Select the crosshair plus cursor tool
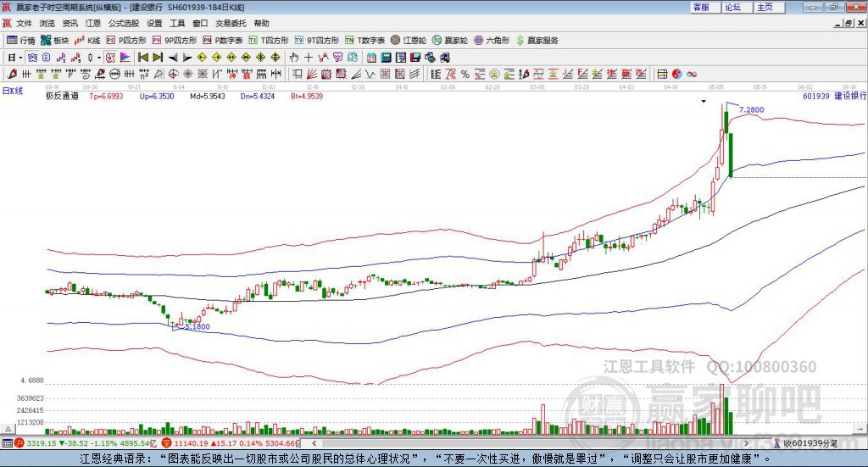868x467 pixels. pos(309,58)
